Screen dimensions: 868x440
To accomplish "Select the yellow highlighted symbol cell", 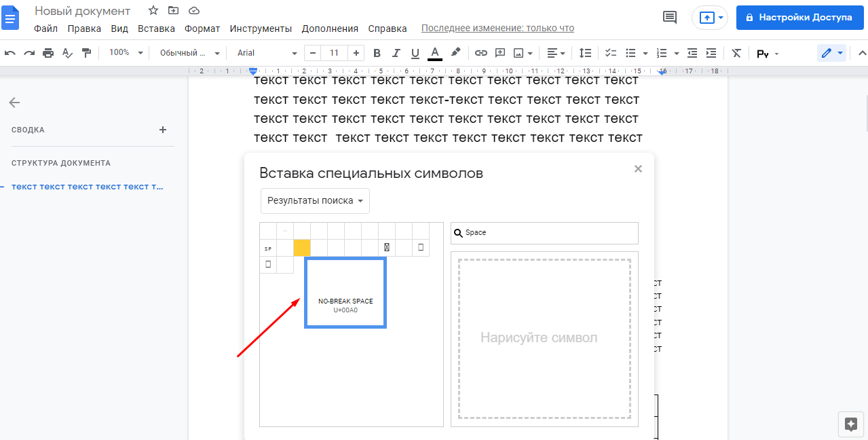I will [x=302, y=248].
